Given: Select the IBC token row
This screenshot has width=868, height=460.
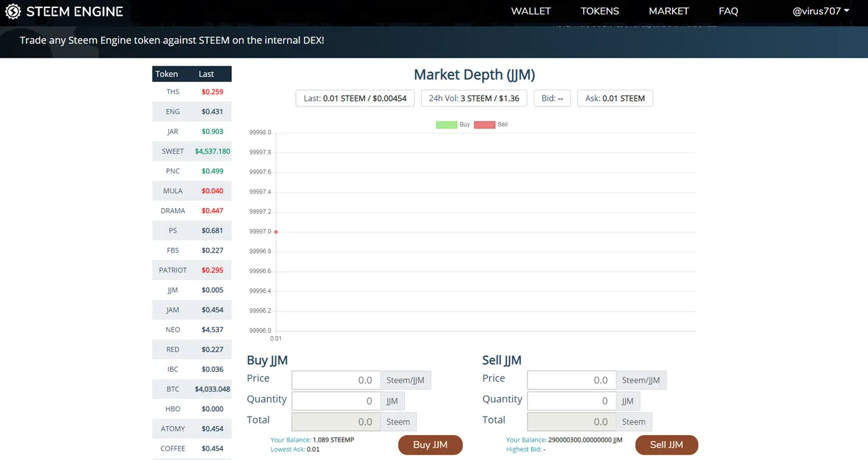Looking at the screenshot, I should pos(192,369).
